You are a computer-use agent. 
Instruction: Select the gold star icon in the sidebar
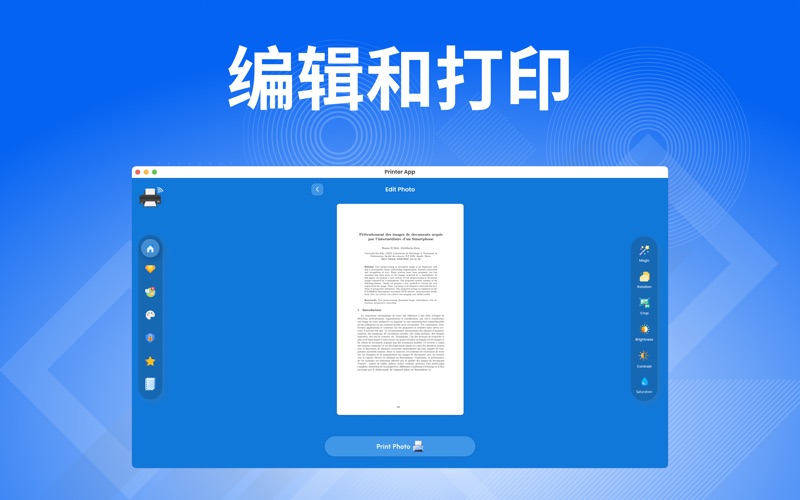tap(150, 361)
